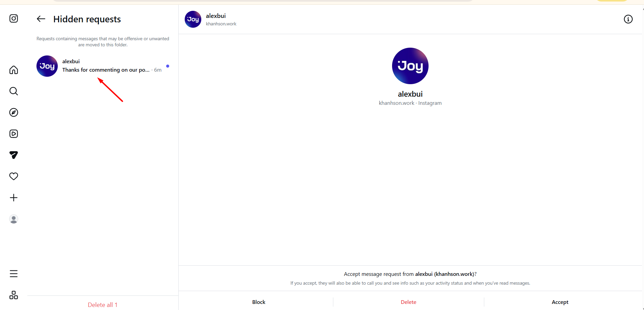This screenshot has height=310, width=644.
Task: Open Messages from sidebar
Action: click(14, 155)
